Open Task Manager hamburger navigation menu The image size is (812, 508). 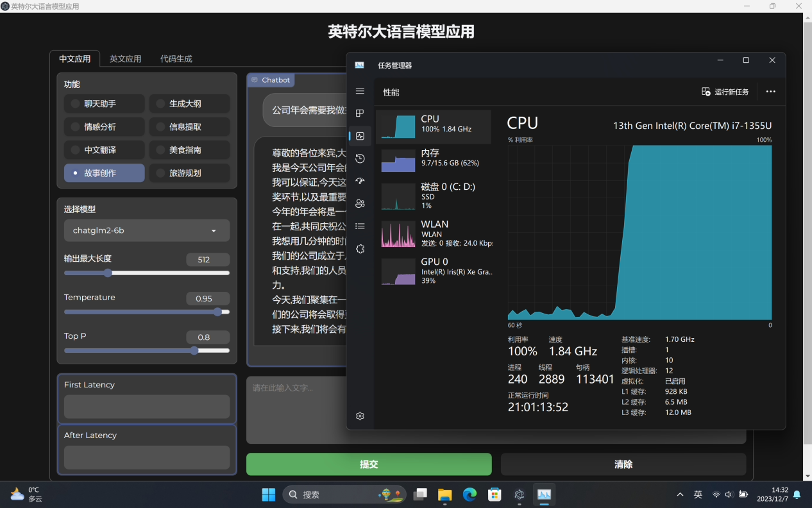pyautogui.click(x=360, y=91)
